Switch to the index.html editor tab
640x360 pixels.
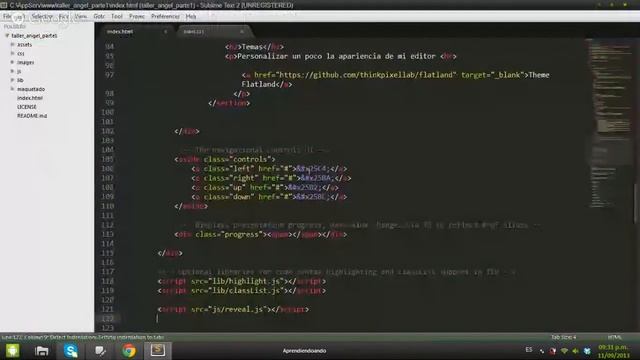tap(135, 31)
